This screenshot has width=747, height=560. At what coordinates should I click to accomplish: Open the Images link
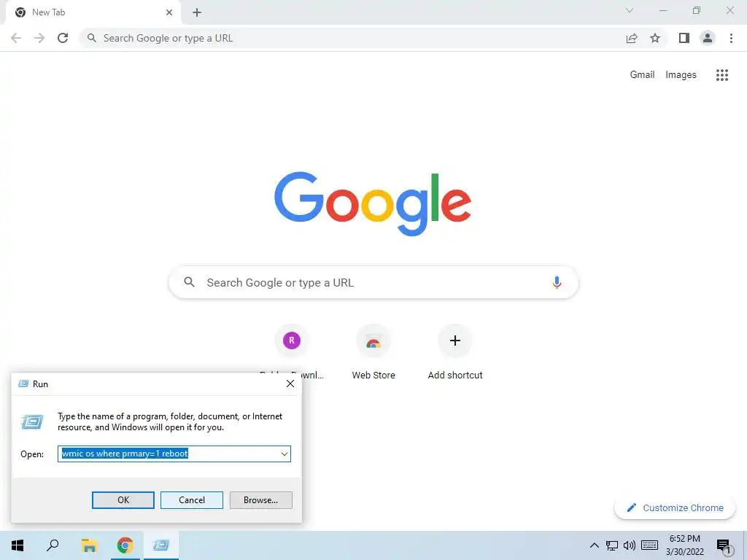[681, 75]
